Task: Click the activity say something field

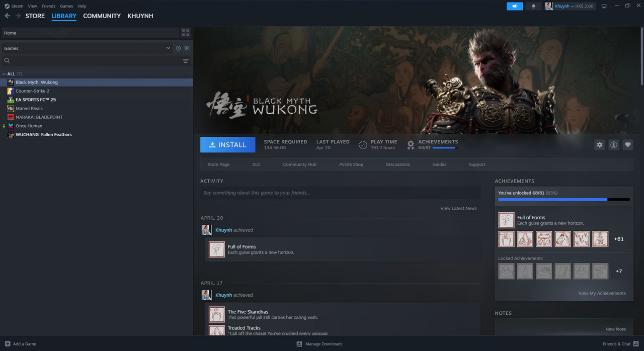Action: [x=340, y=193]
